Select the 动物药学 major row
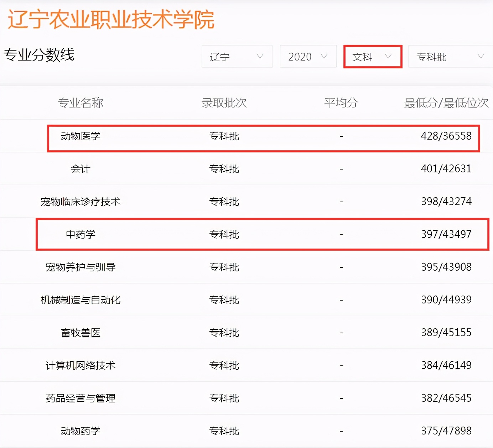Image resolution: width=493 pixels, height=448 pixels. (x=80, y=431)
